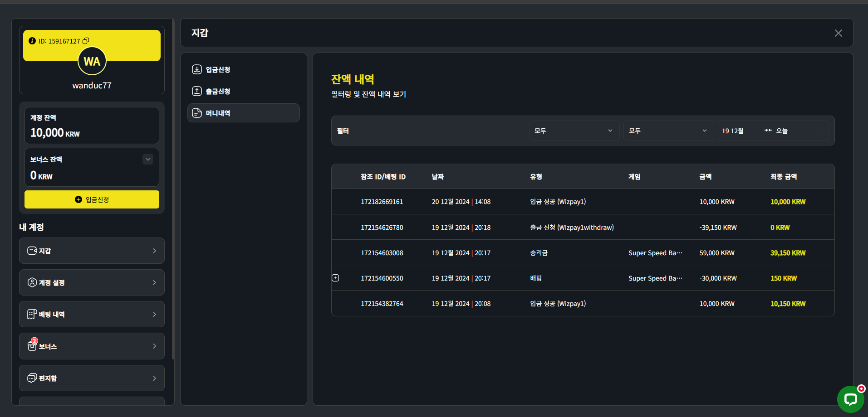Copy the user ID with copy icon

click(86, 41)
